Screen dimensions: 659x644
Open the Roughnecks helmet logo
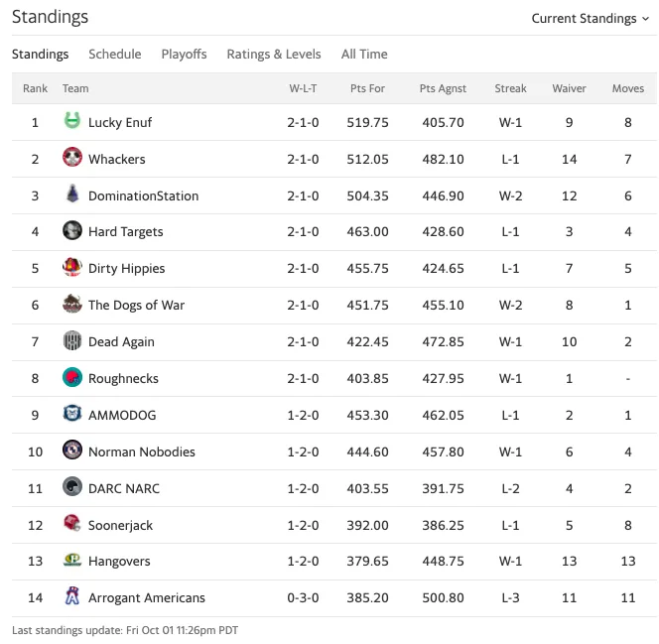point(72,377)
